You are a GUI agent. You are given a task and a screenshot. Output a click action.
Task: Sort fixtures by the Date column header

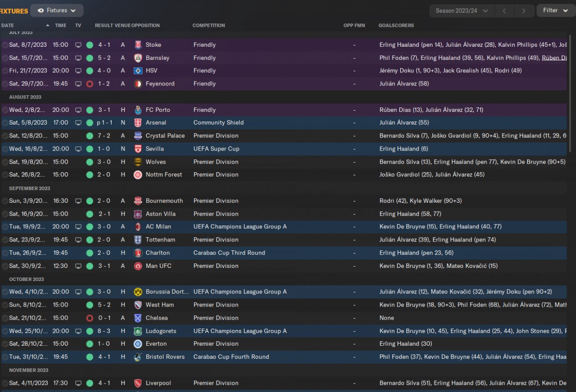click(x=8, y=26)
